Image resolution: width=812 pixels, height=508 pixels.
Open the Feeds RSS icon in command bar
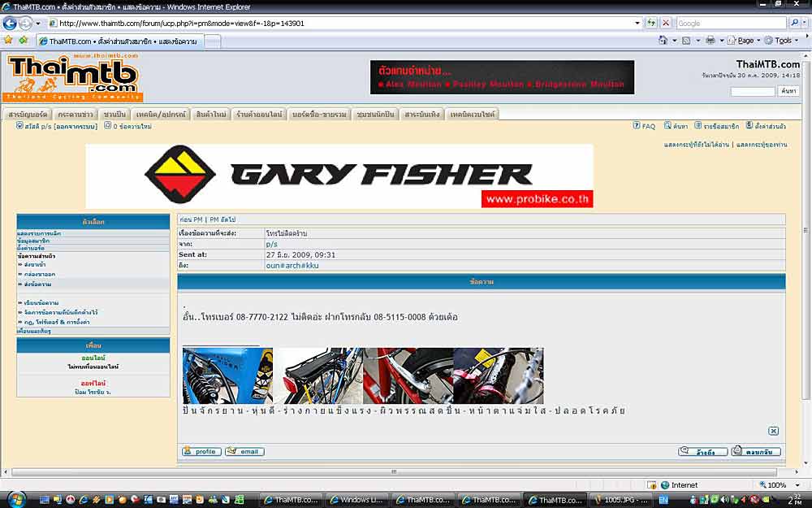click(x=686, y=41)
